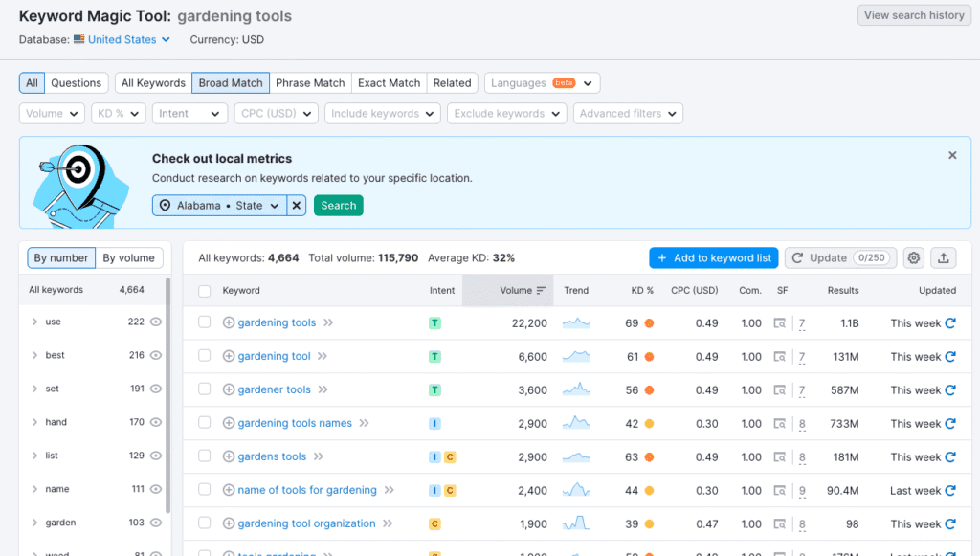Click the refresh icon inside the Update button
Image resolution: width=980 pixels, height=556 pixels.
798,257
